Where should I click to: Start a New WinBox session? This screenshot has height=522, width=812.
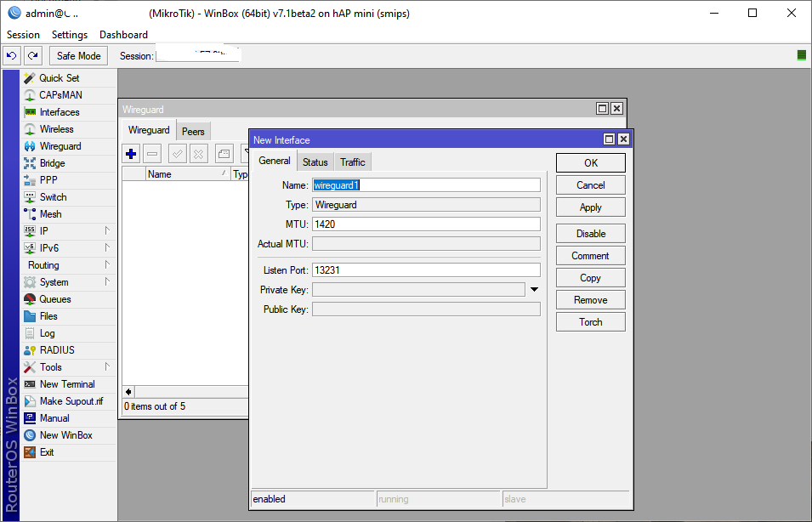(x=68, y=435)
